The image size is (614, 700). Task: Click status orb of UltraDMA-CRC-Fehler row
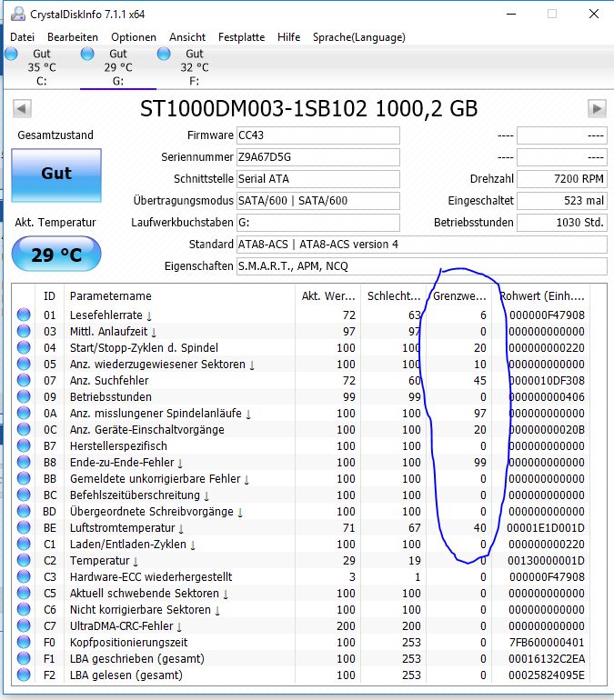tap(24, 625)
